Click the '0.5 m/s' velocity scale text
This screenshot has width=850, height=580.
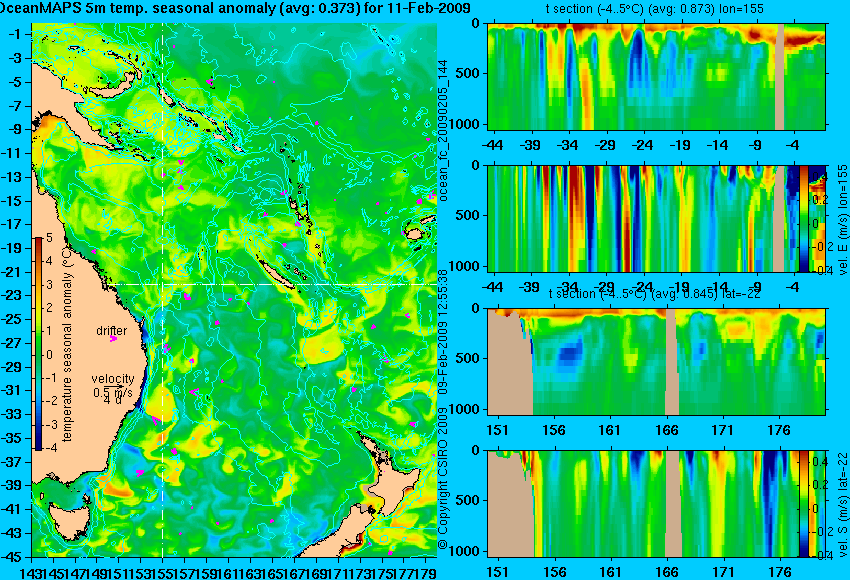pyautogui.click(x=113, y=392)
